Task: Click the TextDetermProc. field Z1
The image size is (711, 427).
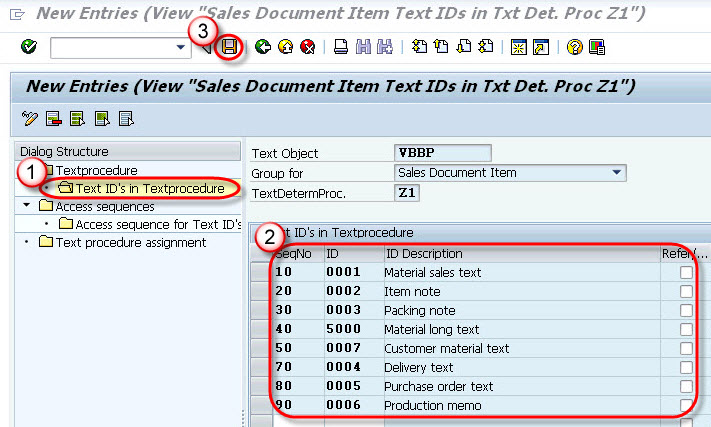Action: point(407,192)
